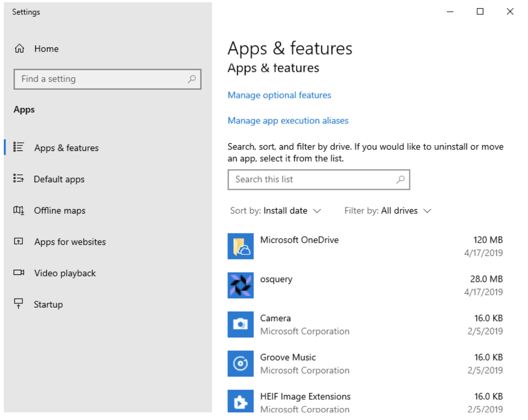Open Manage app execution aliases link

(x=288, y=121)
